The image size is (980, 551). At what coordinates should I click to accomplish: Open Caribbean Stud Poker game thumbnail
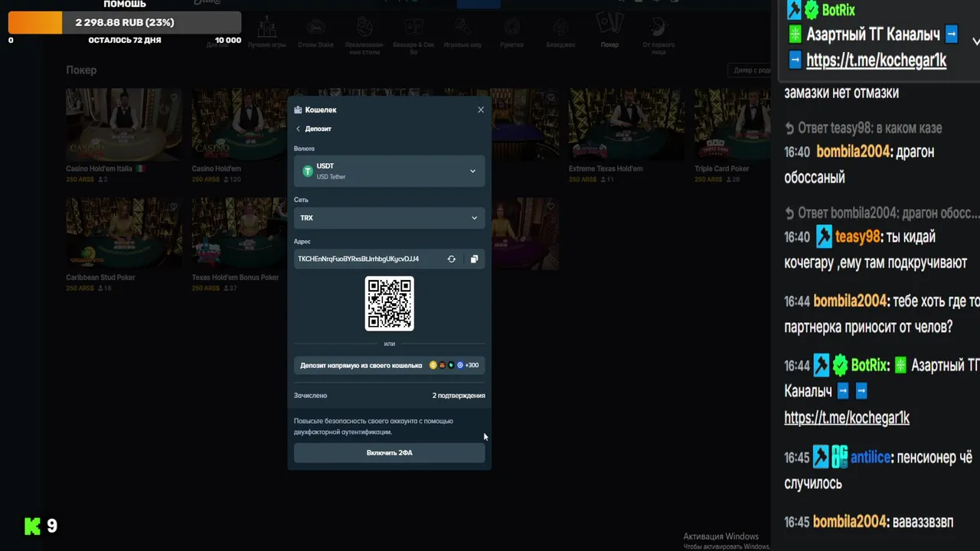124,233
